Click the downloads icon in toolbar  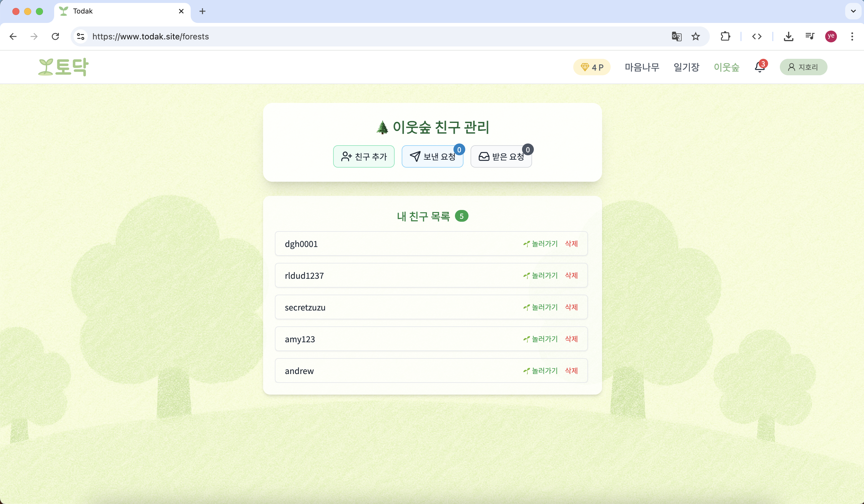(x=788, y=36)
